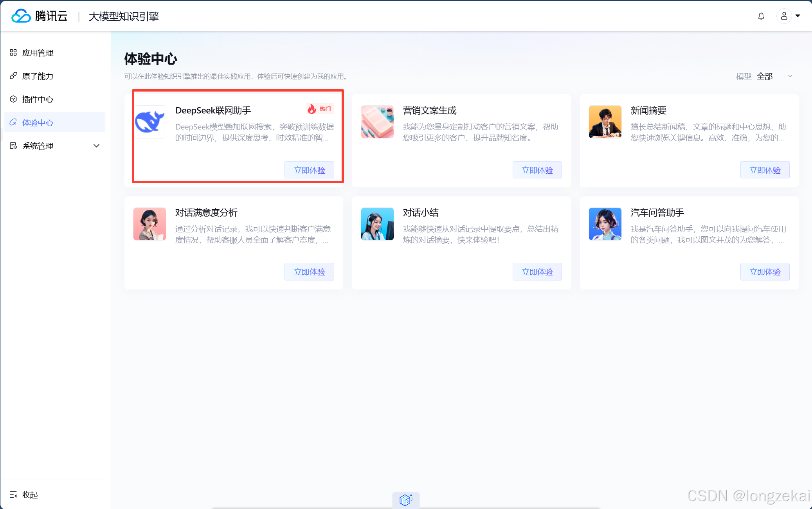Image resolution: width=812 pixels, height=509 pixels.
Task: Click the 原子能力 sidebar icon
Action: coord(13,76)
